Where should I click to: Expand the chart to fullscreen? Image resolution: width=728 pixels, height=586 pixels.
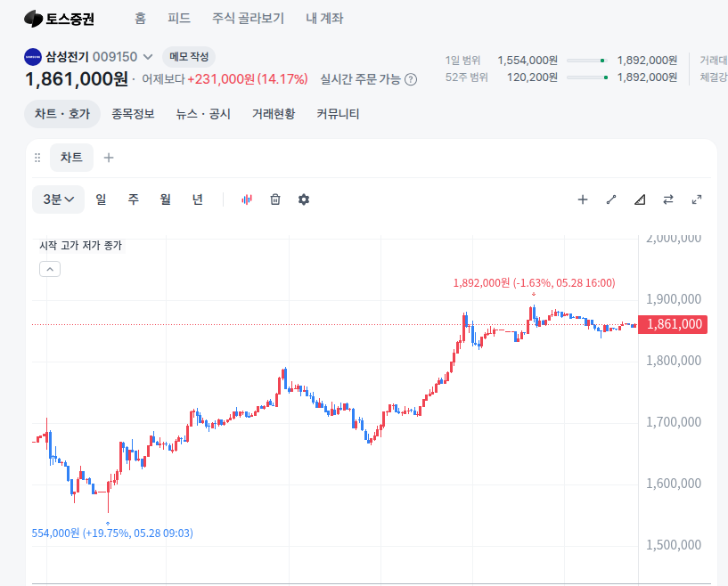coord(697,199)
